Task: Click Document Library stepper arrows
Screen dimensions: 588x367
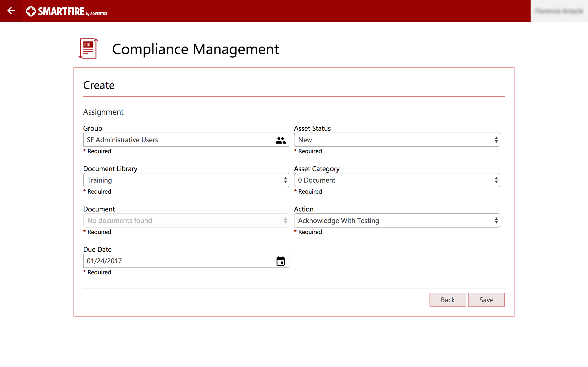Action: coord(285,180)
